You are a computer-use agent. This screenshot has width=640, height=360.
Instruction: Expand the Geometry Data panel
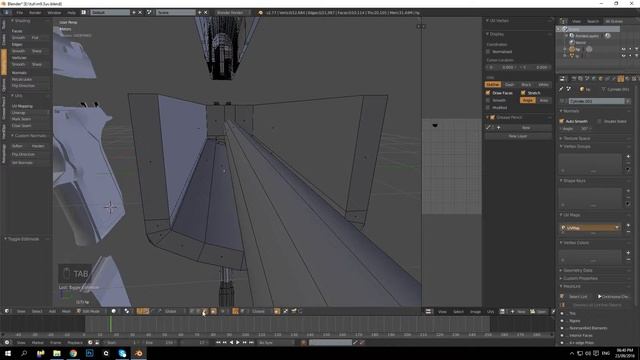pyautogui.click(x=578, y=270)
